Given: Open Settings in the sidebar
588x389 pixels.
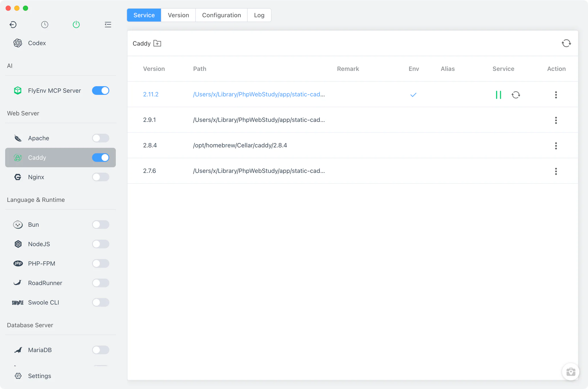Looking at the screenshot, I should click(61, 376).
